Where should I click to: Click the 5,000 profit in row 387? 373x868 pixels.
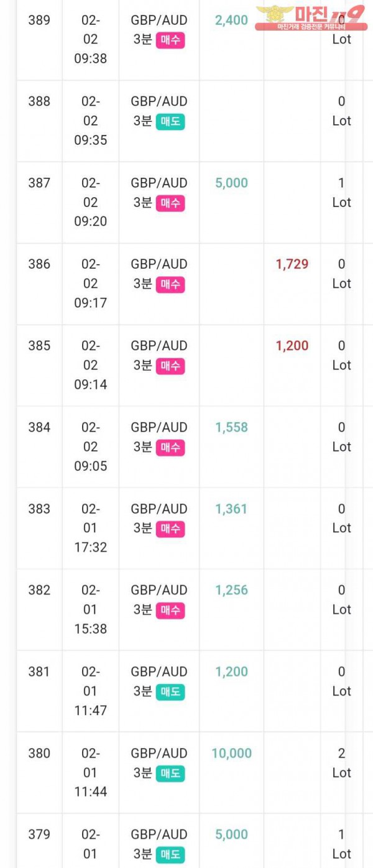[231, 183]
